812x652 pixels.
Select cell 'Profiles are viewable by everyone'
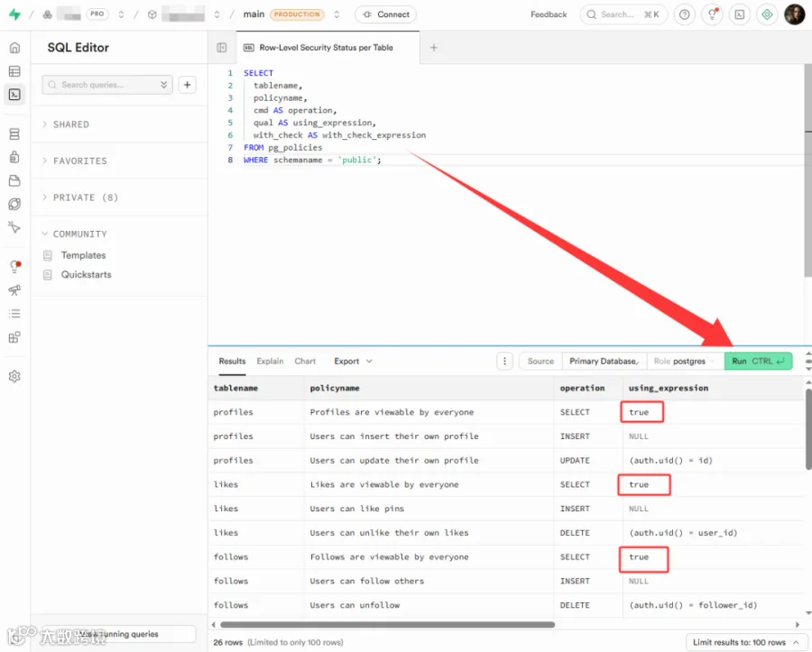[x=429, y=412]
